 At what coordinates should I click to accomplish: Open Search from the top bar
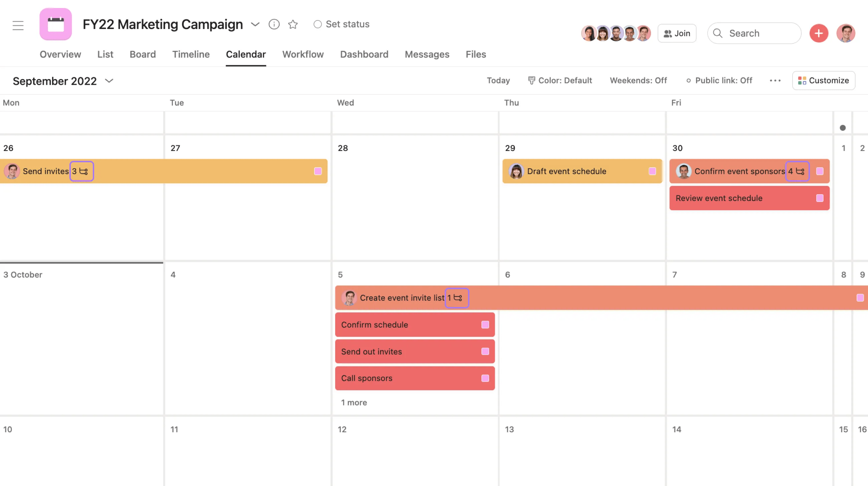point(754,33)
